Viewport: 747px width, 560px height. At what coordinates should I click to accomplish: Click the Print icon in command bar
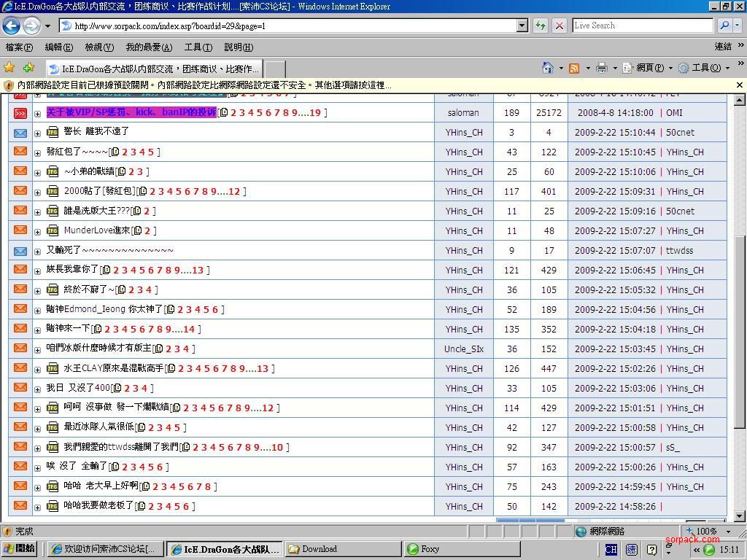[x=602, y=68]
